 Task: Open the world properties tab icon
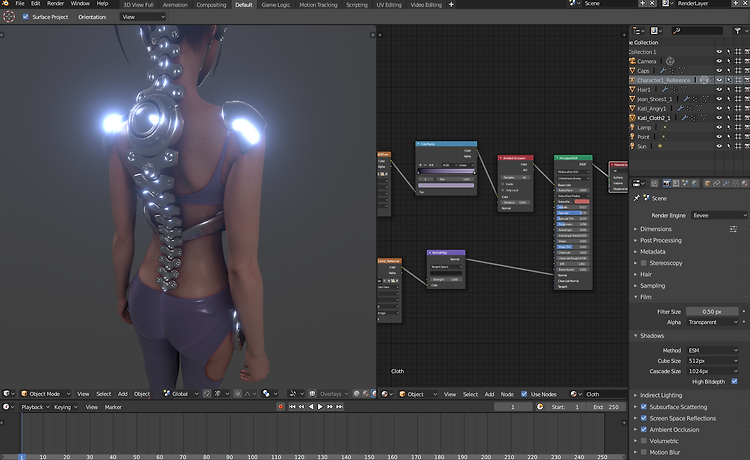click(695, 184)
